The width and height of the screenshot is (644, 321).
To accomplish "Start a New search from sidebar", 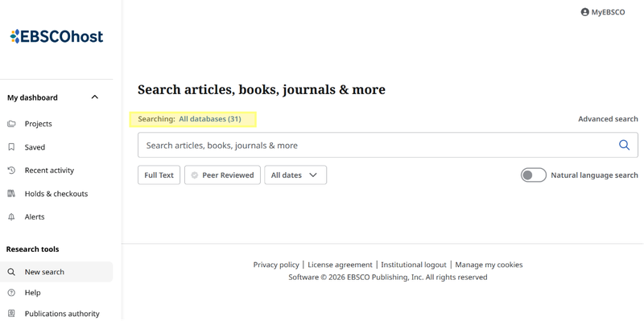I will [56, 272].
